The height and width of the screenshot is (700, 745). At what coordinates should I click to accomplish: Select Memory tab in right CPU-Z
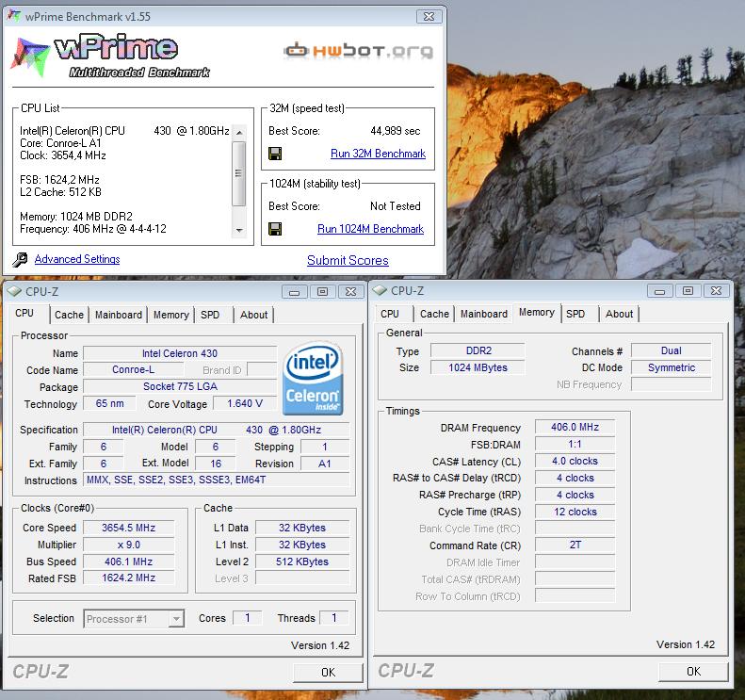pyautogui.click(x=537, y=312)
